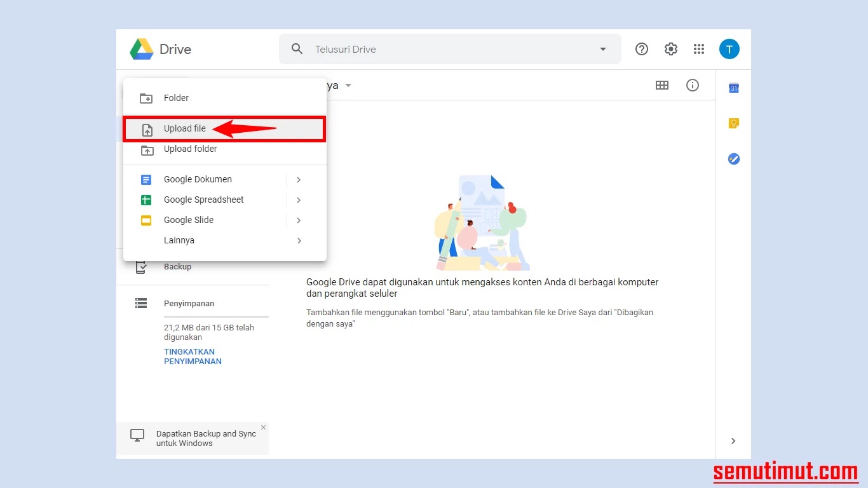Choose Upload folder in the menu
Screen dimensions: 868x488
click(225, 149)
